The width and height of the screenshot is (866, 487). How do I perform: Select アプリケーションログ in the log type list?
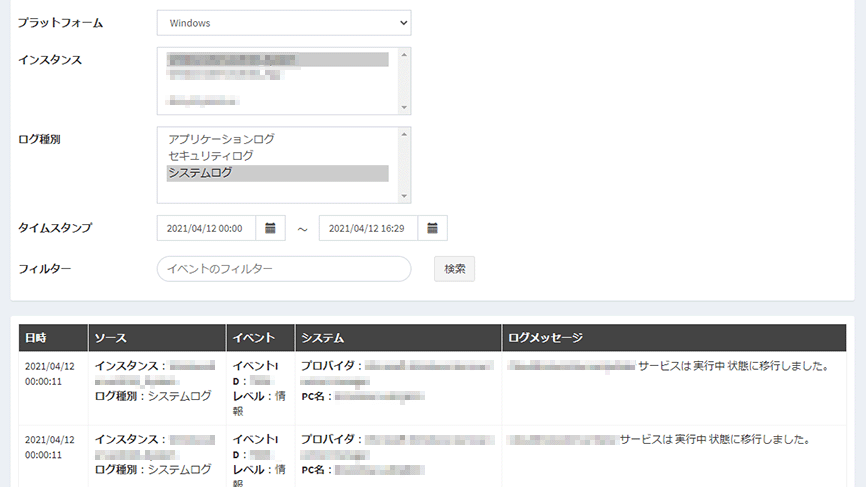click(x=277, y=139)
